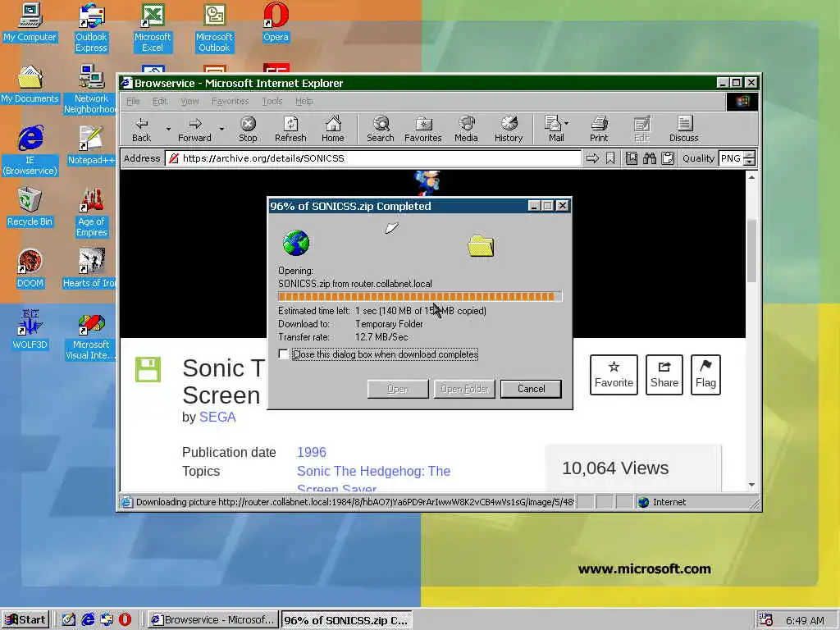Select IE (Browservice) desktop icon
840x630 pixels.
point(30,150)
